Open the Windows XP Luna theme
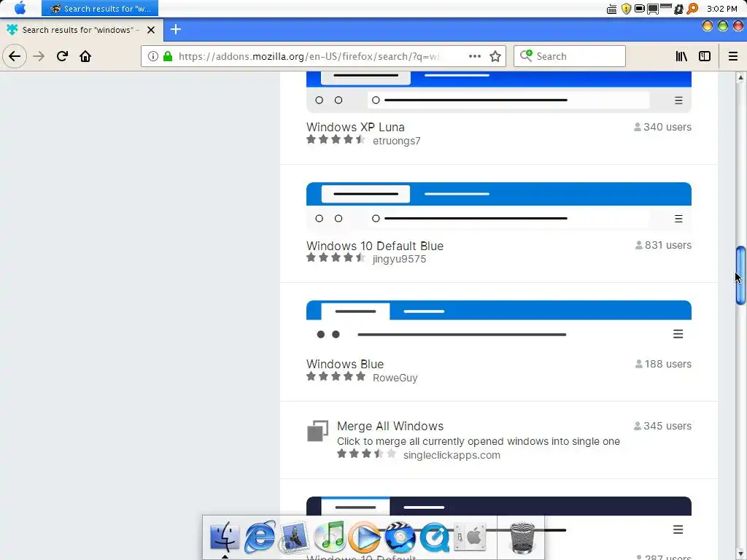The image size is (747, 560). (x=355, y=127)
